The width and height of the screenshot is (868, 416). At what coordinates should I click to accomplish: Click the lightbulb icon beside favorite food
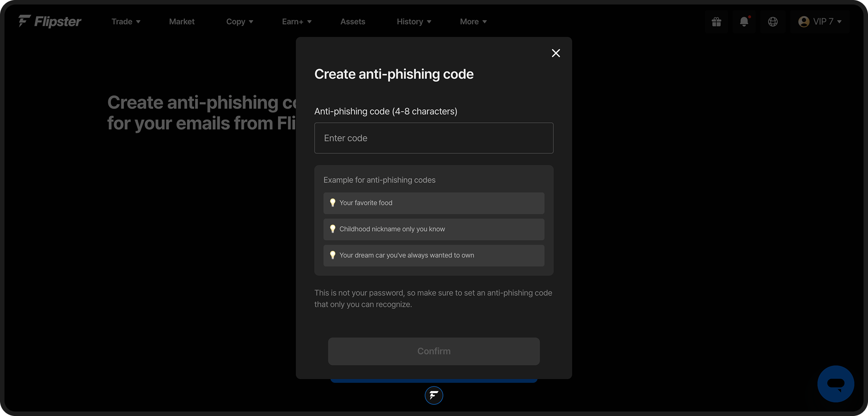[332, 202]
